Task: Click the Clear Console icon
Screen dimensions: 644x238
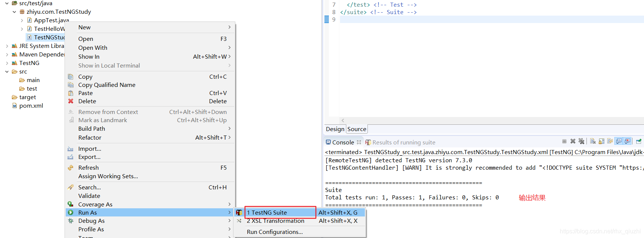Action: tap(593, 141)
